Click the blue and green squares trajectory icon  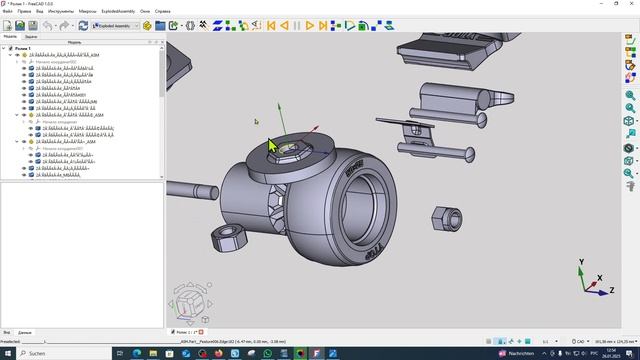pyautogui.click(x=231, y=26)
